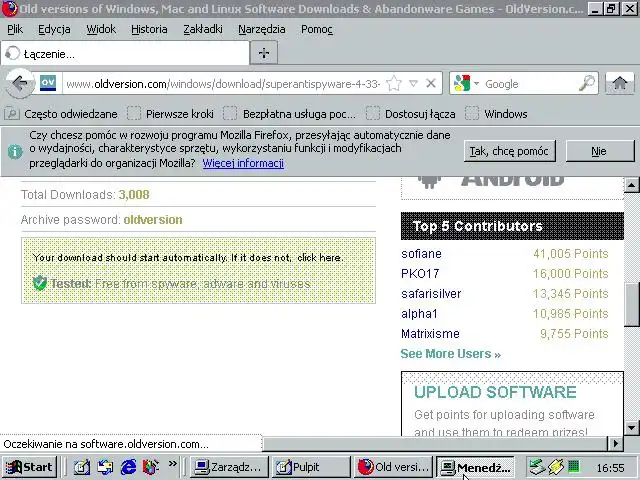The width and height of the screenshot is (640, 480).
Task: Switch to Pulpit taskbar window
Action: tap(311, 467)
